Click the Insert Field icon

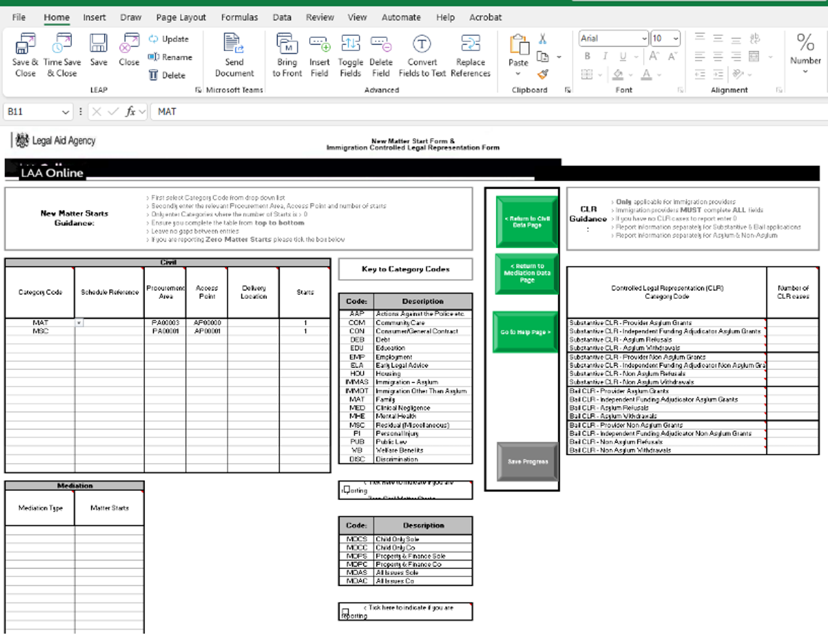319,45
